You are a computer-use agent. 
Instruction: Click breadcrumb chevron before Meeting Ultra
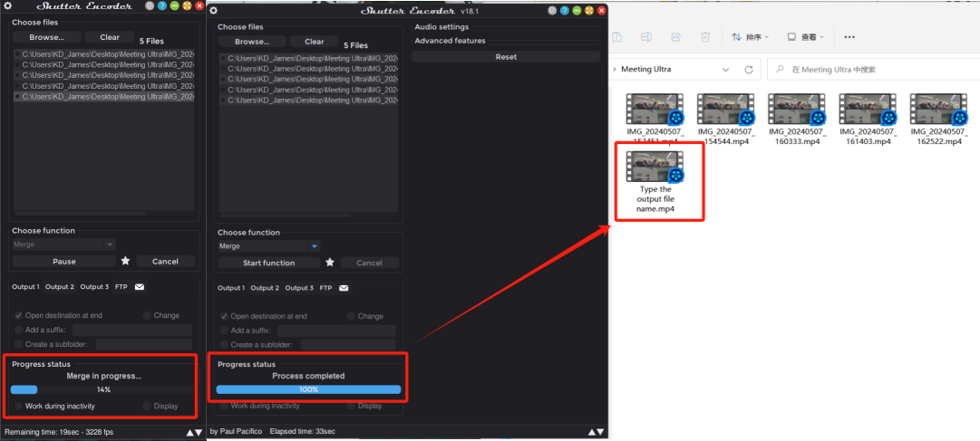click(x=614, y=70)
